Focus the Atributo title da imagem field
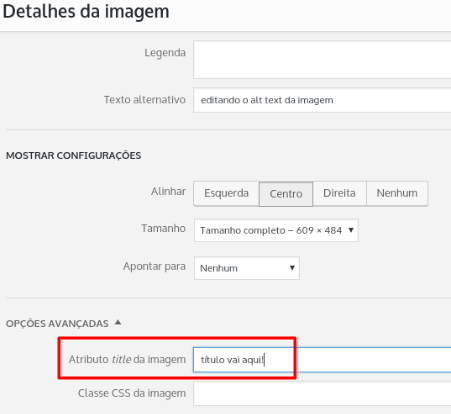This screenshot has width=451, height=414. [x=322, y=360]
